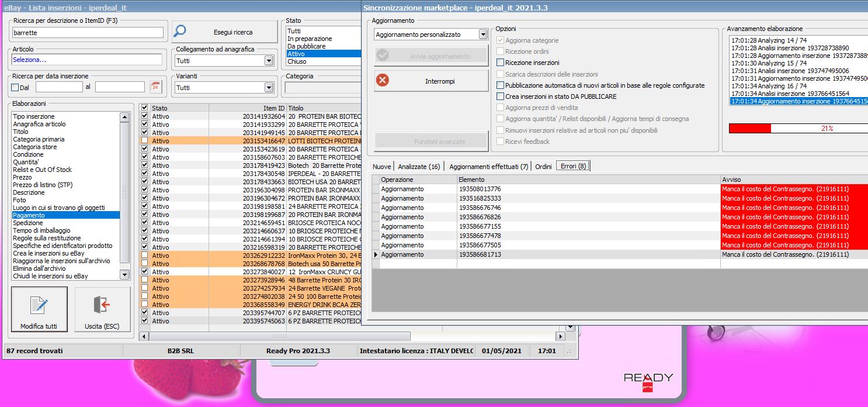The width and height of the screenshot is (868, 407).
Task: Toggle the Dal date checkbox
Action: tap(15, 88)
